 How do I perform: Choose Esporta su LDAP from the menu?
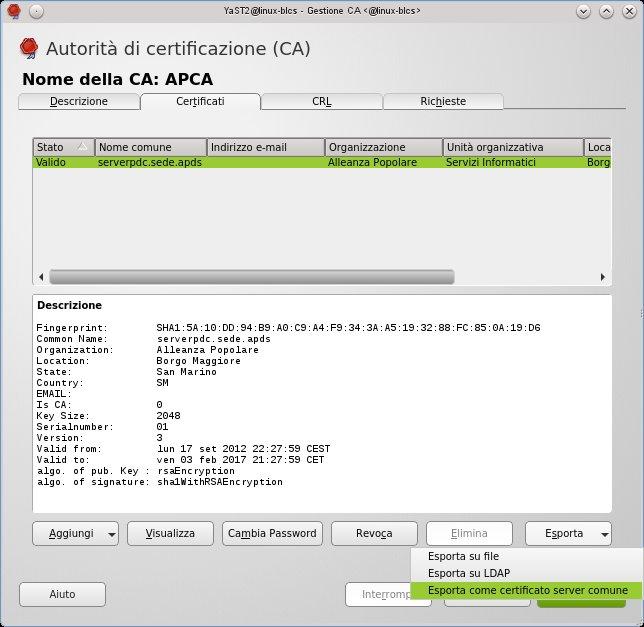[x=527, y=573]
